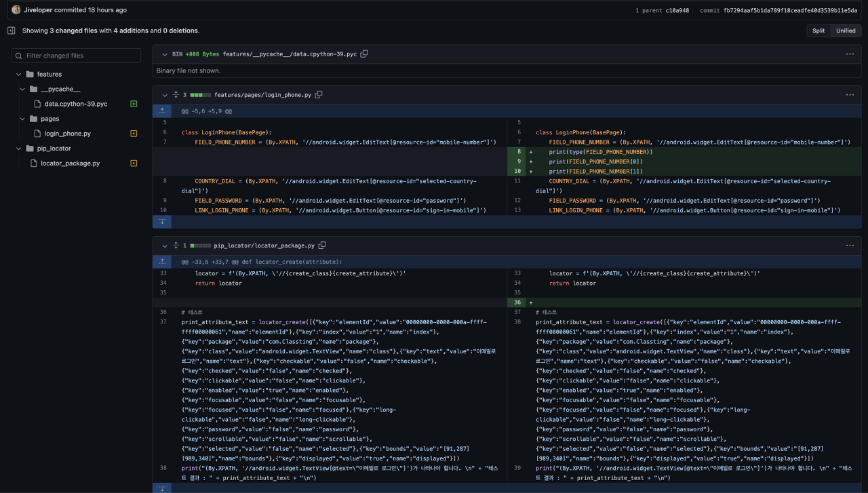Open options menu for locator_package.py diff
The height and width of the screenshot is (493, 868).
(849, 245)
